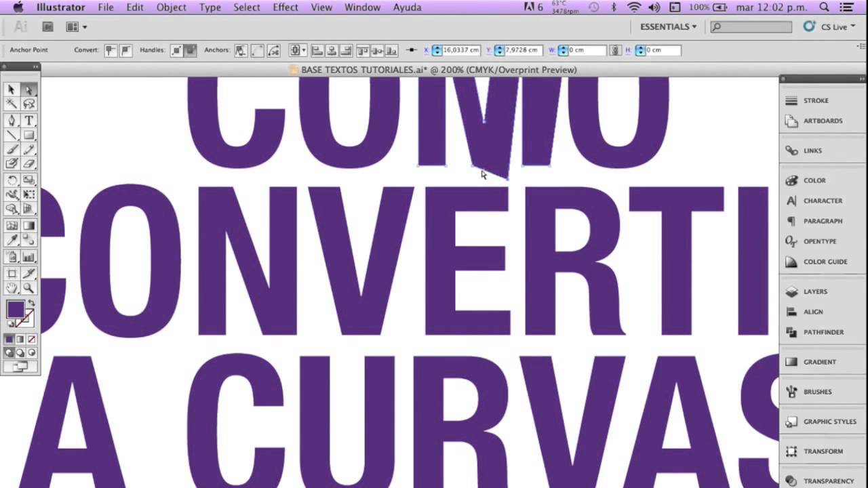Click the purple Fill color swatch
The height and width of the screenshot is (488, 868).
[x=15, y=310]
